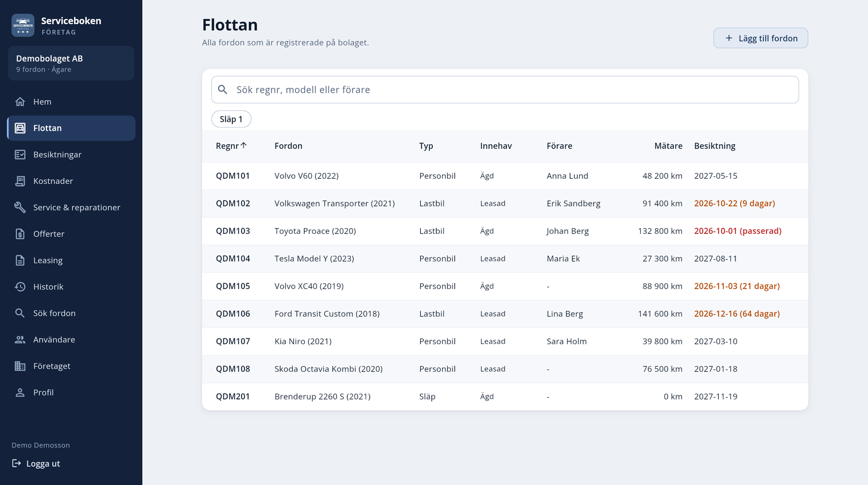868x485 pixels.
Task: Click the Leasing document icon
Action: (20, 260)
